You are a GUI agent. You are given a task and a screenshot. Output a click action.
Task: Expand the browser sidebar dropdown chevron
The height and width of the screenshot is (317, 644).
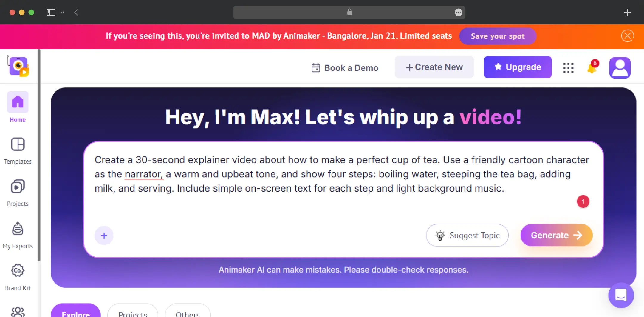coord(62,12)
